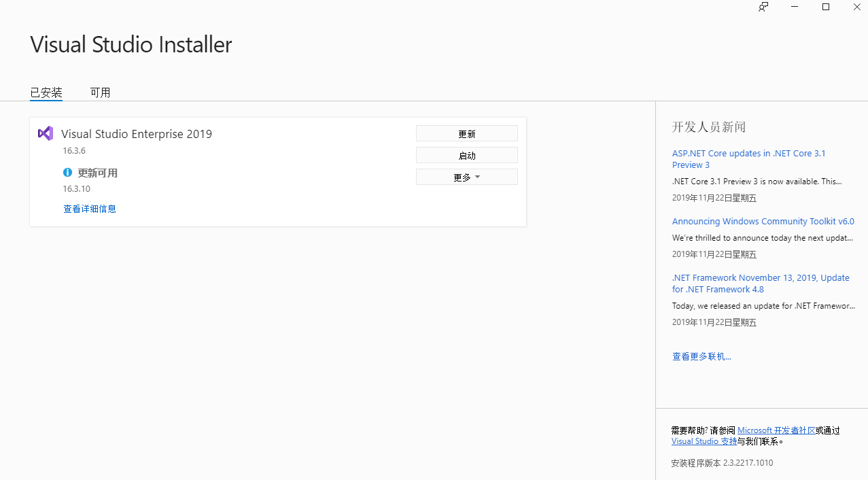Open Visual Studio 支持 link
Image resolution: width=868 pixels, height=480 pixels.
704,441
